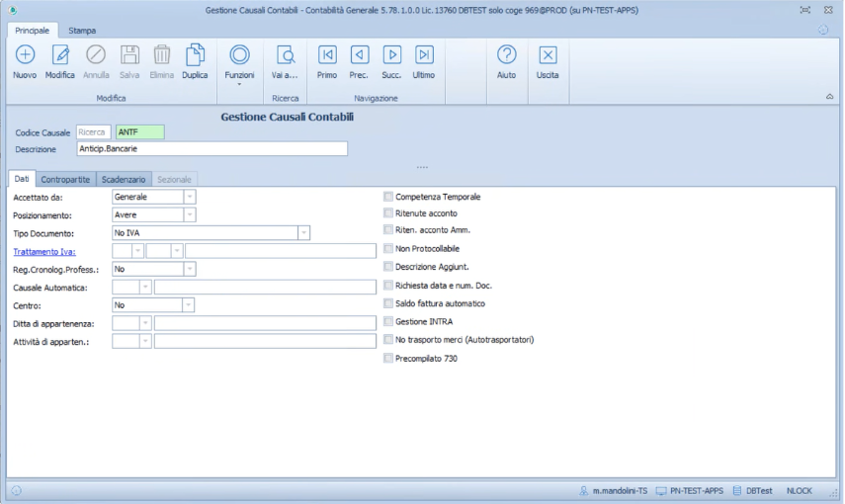The width and height of the screenshot is (845, 504).
Task: Click the Modifica pencil icon
Action: click(60, 55)
